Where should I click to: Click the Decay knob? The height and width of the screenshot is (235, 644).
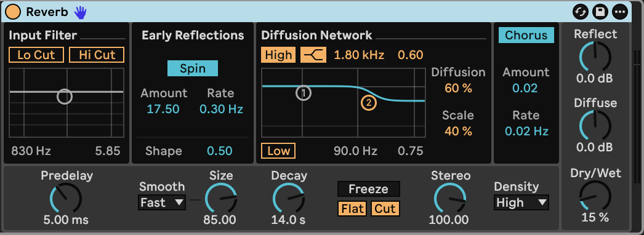[288, 199]
